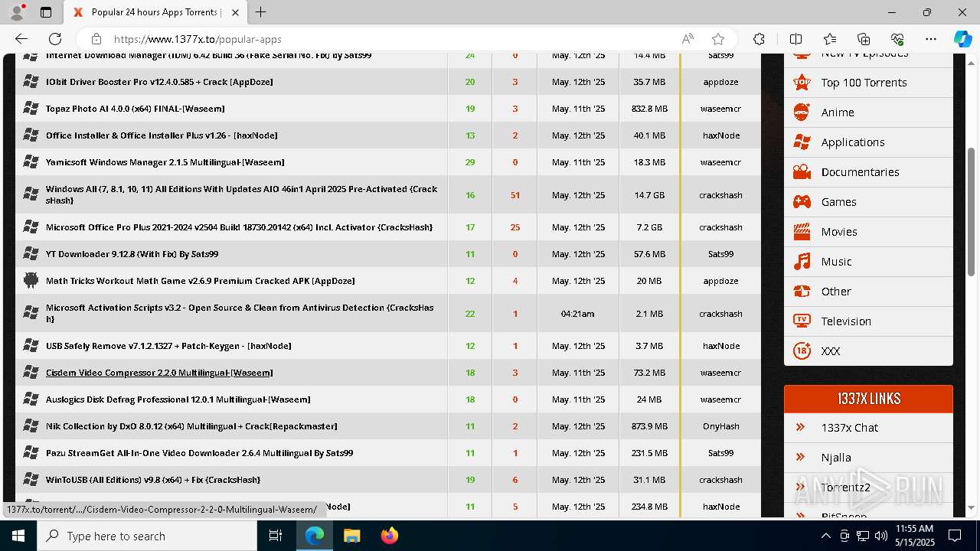Screen dimensions: 980x551
Task: Click uploader appdoze in IObit row
Action: pos(720,82)
